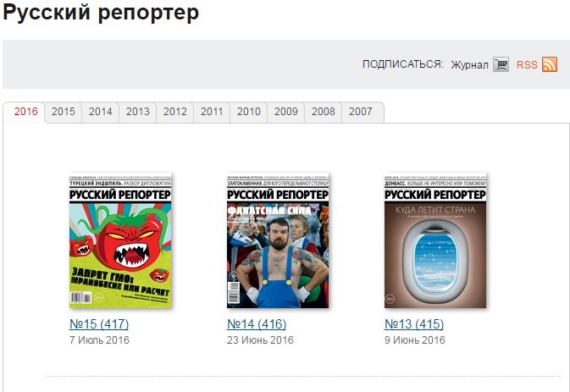Open the RSS text link

click(527, 65)
